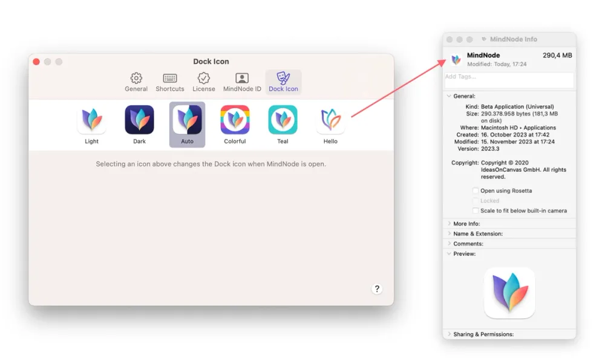Screen dimensions: 605x364
Task: Enable Open using Rosetta checkbox
Action: [x=476, y=191]
